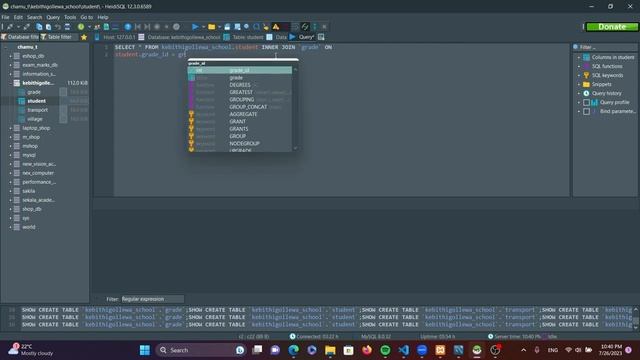Open Microsoft Edge from the taskbar
The height and width of the screenshot is (360, 640).
[293, 350]
